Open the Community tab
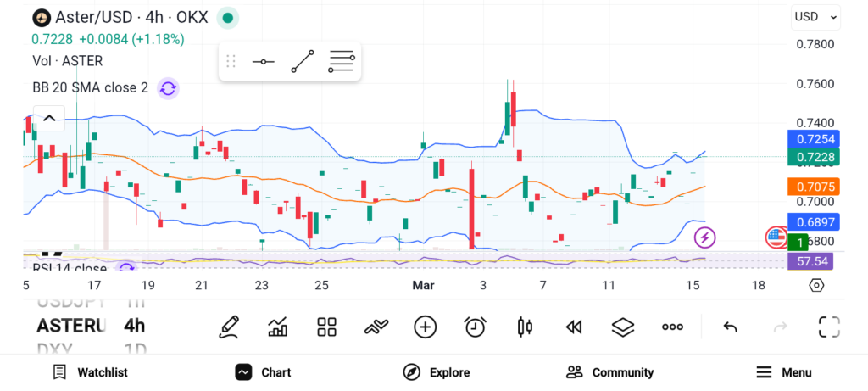Image resolution: width=868 pixels, height=391 pixels. [x=610, y=372]
